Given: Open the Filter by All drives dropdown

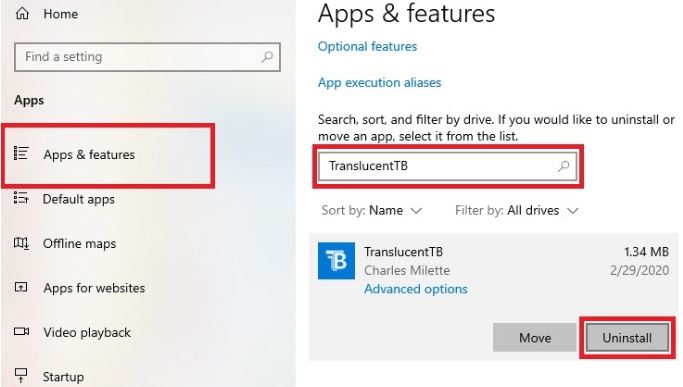Looking at the screenshot, I should [517, 210].
